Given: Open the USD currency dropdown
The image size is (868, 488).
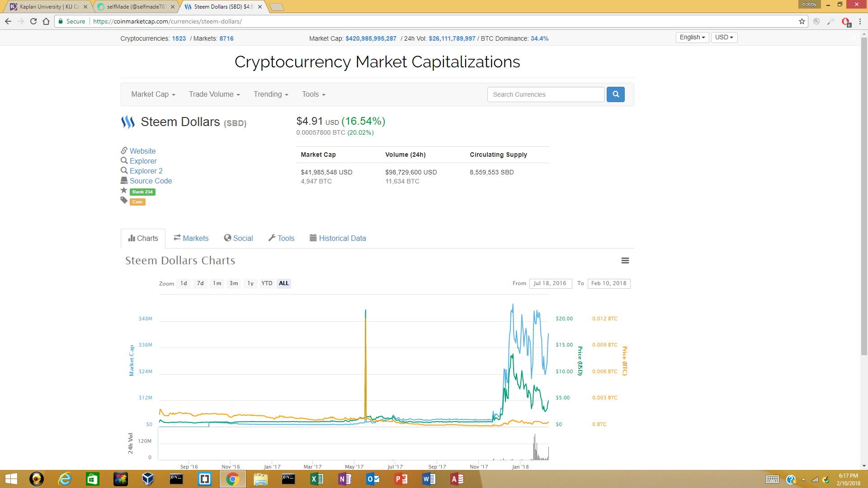Looking at the screenshot, I should point(724,38).
